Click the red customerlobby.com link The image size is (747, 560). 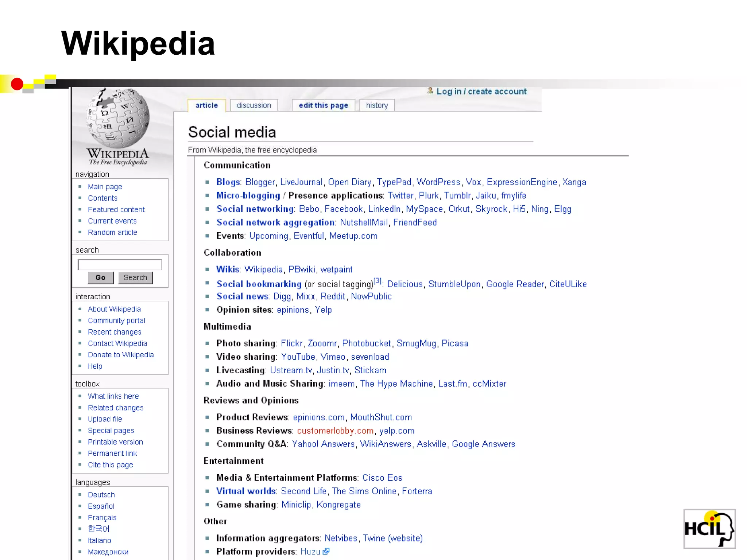click(335, 431)
